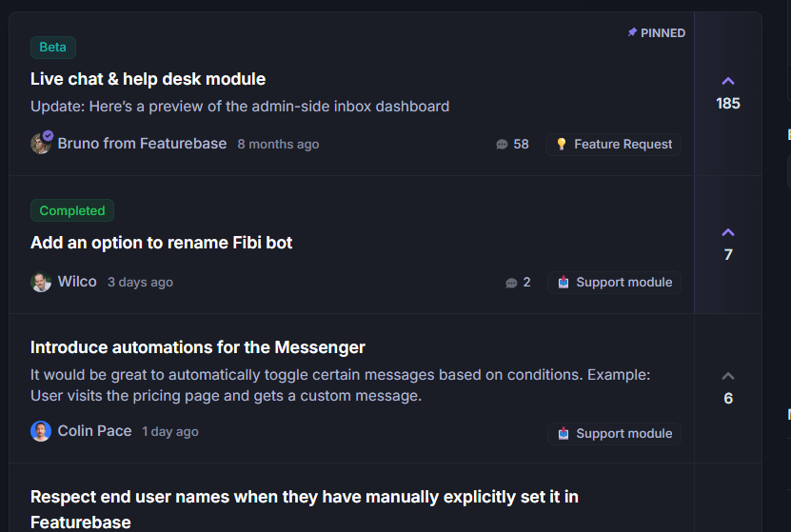Select Support module tag on automations post
Viewport: 791px width, 532px height.
[614, 434]
